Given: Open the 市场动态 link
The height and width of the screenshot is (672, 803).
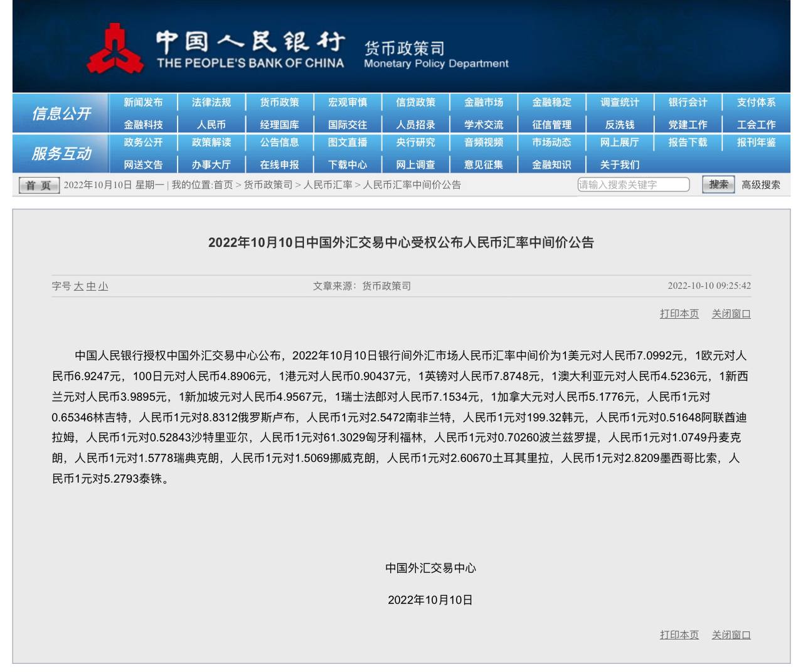Looking at the screenshot, I should (552, 142).
